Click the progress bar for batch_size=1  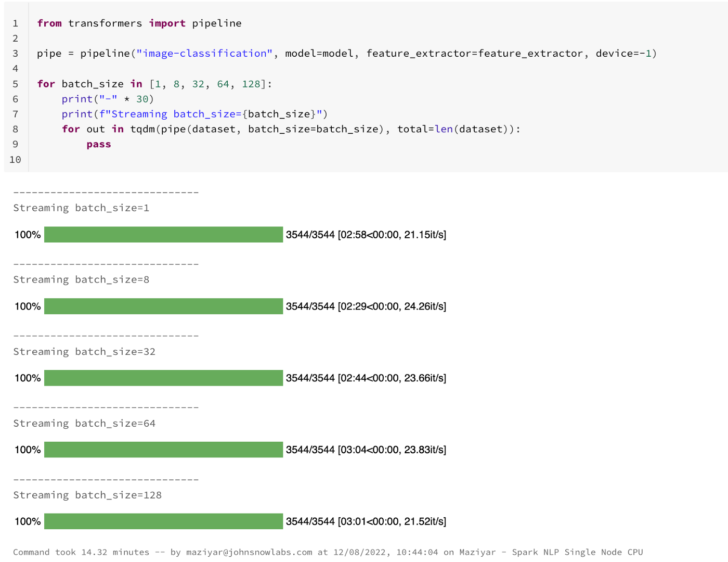(163, 235)
